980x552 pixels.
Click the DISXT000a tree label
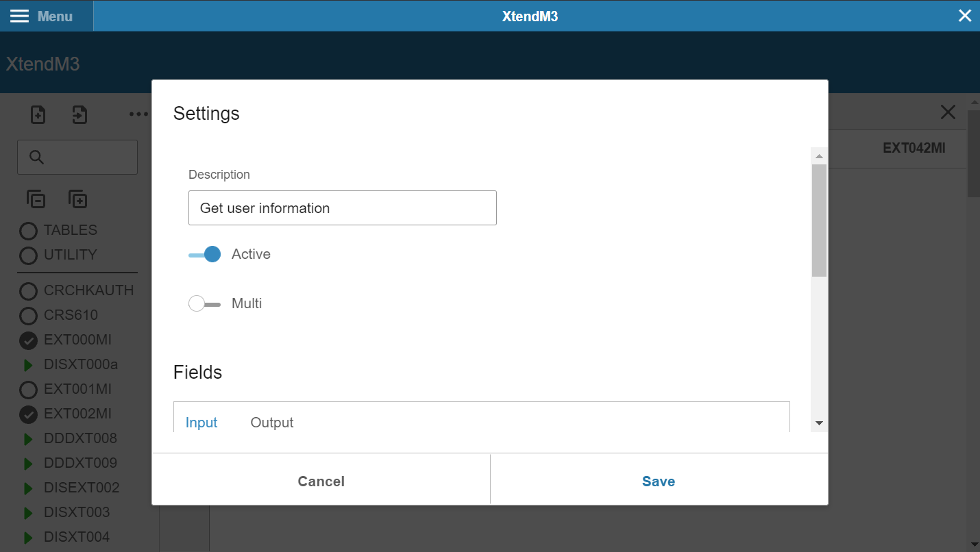pos(81,364)
